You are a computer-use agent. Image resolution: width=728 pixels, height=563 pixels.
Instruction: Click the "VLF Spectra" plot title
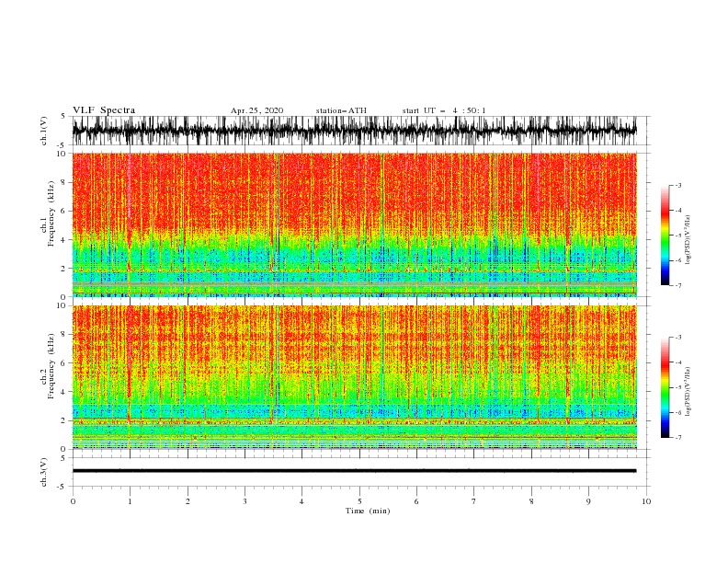pos(104,110)
